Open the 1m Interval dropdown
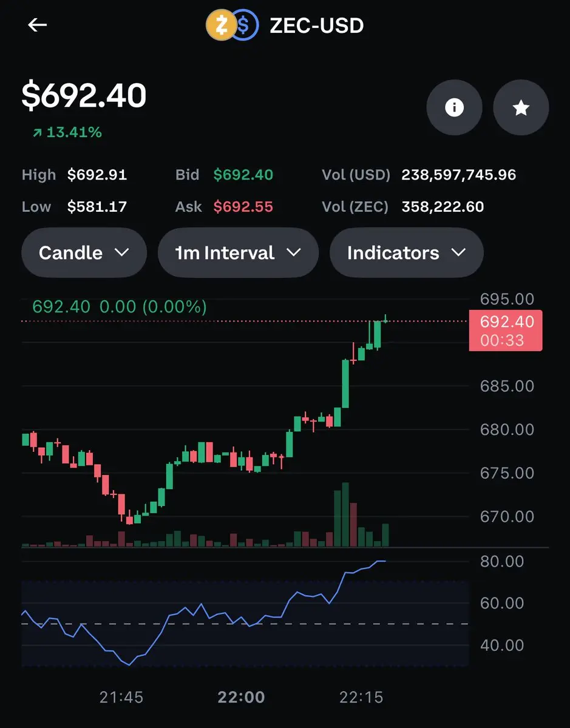This screenshot has width=570, height=728. coord(238,252)
